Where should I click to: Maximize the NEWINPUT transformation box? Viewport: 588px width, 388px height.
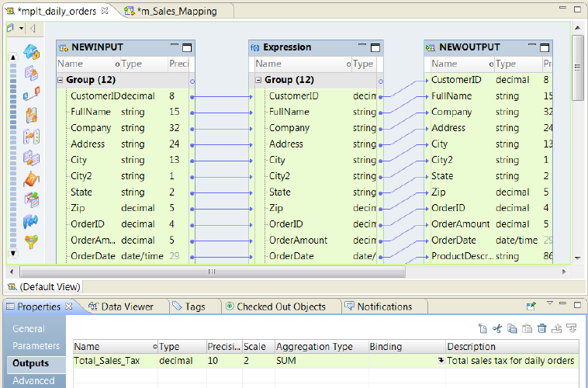(187, 47)
